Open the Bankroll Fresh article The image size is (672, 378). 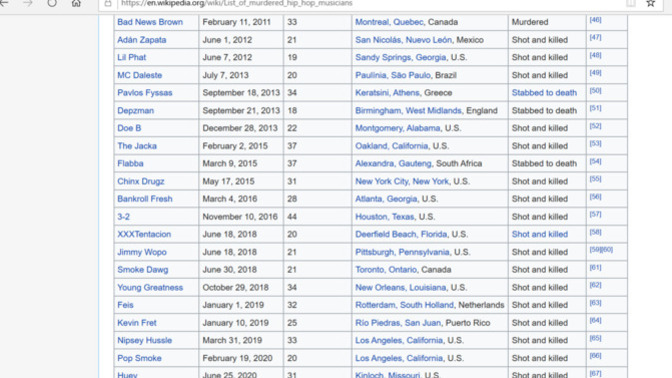(145, 199)
